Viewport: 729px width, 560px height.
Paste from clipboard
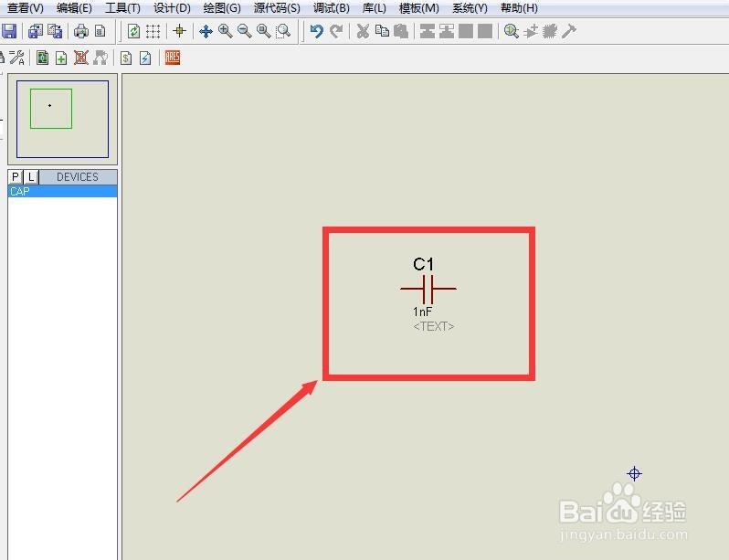pyautogui.click(x=401, y=32)
